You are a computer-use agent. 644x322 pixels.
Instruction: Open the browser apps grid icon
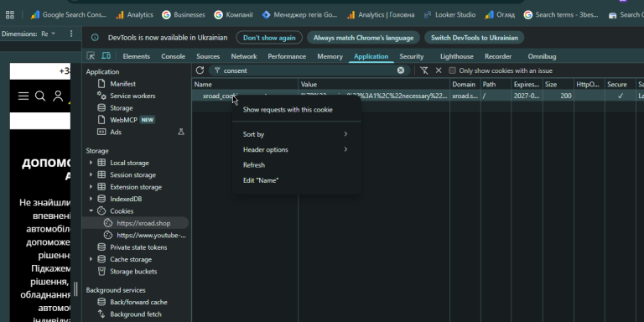10,15
